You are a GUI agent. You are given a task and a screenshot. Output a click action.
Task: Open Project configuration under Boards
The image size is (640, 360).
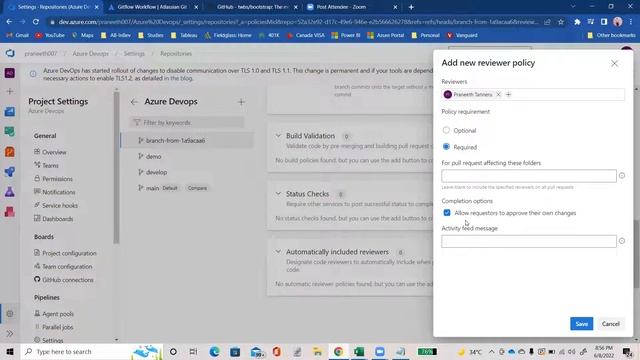[69, 253]
